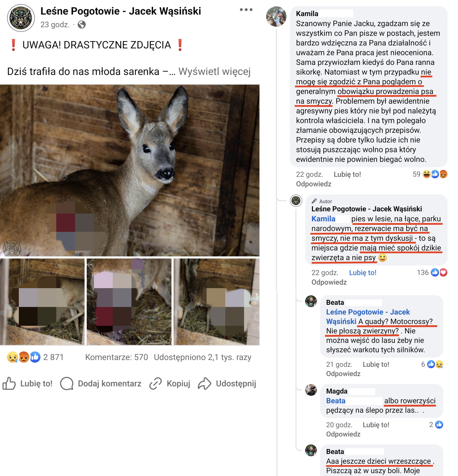This screenshot has height=476, width=458.
Task: Expand the post text with Wyświetl więcej
Action: 214,71
